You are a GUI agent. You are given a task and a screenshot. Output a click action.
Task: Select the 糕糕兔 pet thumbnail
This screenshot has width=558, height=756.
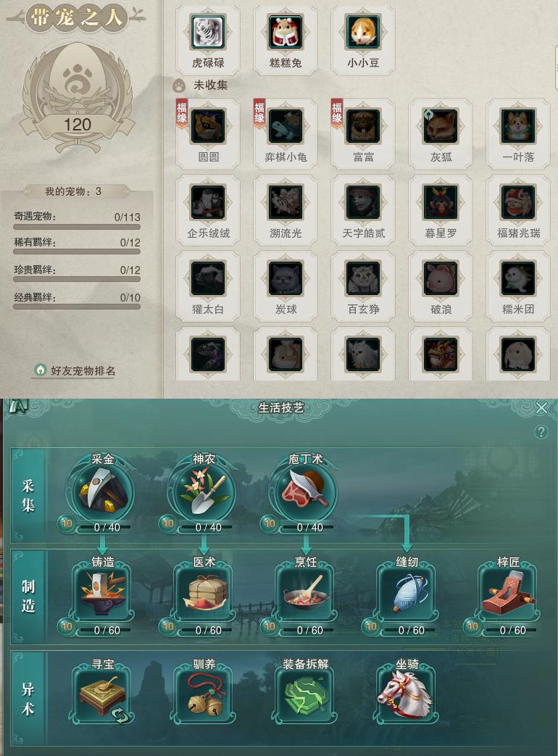coord(286,33)
